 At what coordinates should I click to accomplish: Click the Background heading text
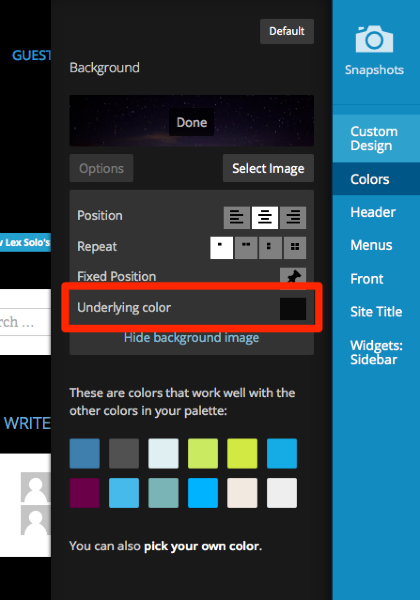[x=104, y=68]
